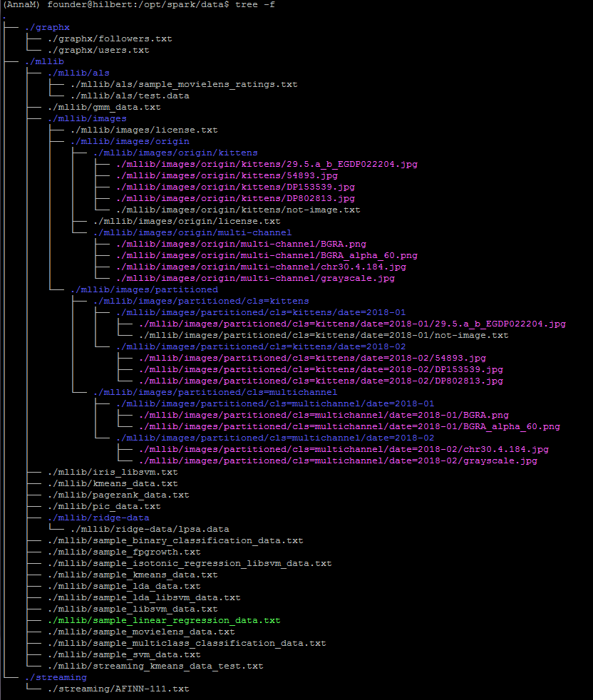This screenshot has height=700, width=593.
Task: Click ./mllib/pic_data.txt entry
Action: [x=104, y=507]
